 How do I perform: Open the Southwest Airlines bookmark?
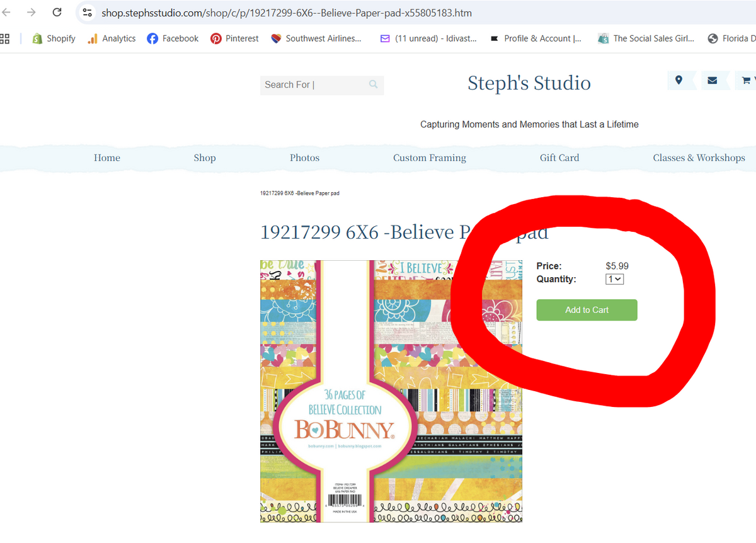[x=317, y=38]
